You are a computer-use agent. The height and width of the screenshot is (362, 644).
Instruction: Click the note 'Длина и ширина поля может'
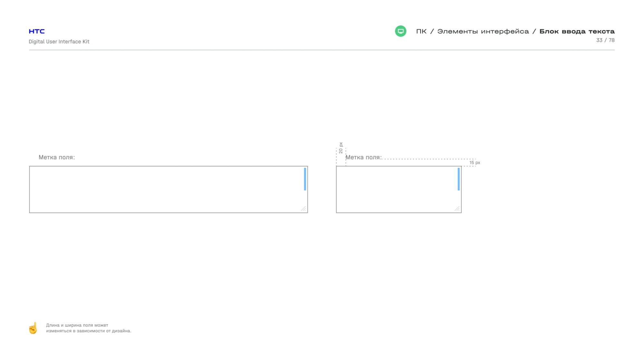tap(77, 325)
